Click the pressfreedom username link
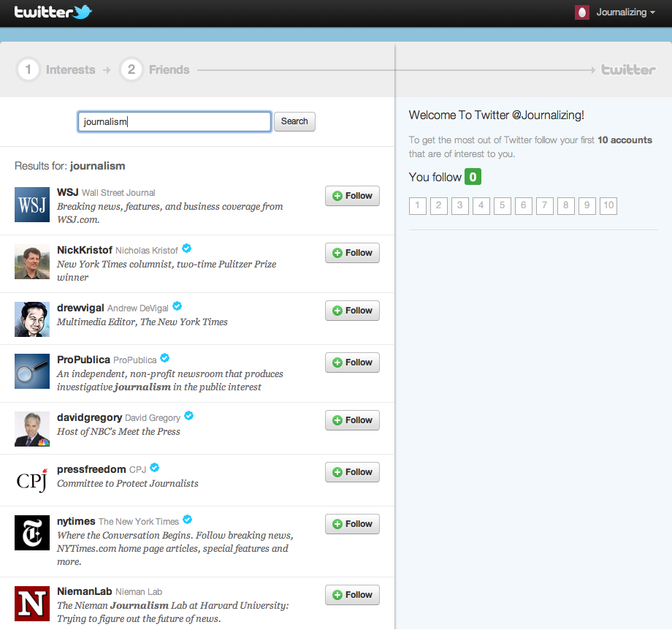 point(91,470)
